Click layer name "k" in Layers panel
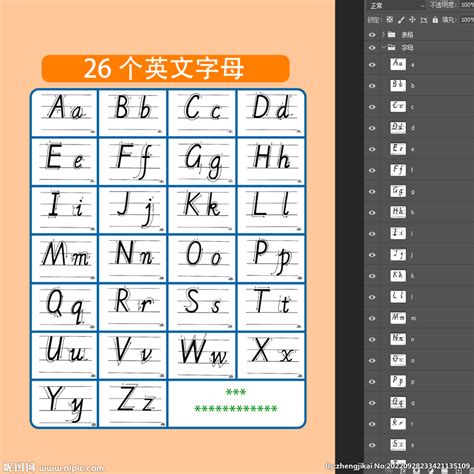 coord(412,276)
